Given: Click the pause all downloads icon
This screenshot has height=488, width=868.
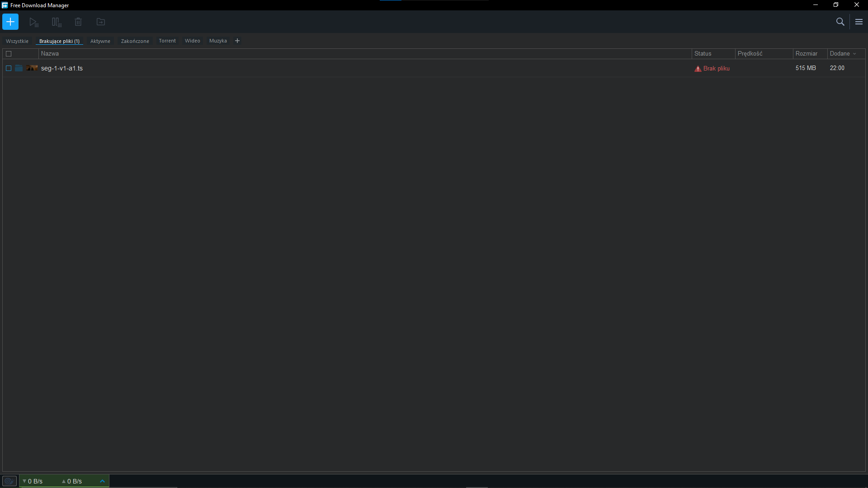Looking at the screenshot, I should pyautogui.click(x=56, y=22).
